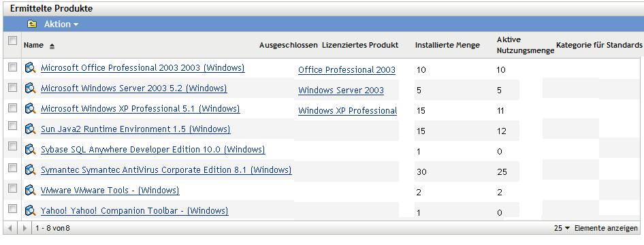Viewport: 644px width, 245px height.
Task: Check the Sybase SQL Anywhere row checkbox
Action: pos(13,146)
